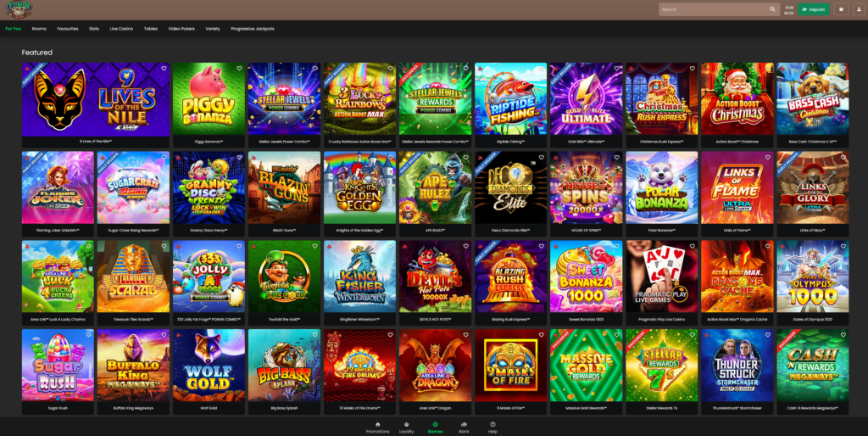Launch Sugar Craze Rising Rewards game
Viewport: 868px width, 436px height.
point(133,194)
